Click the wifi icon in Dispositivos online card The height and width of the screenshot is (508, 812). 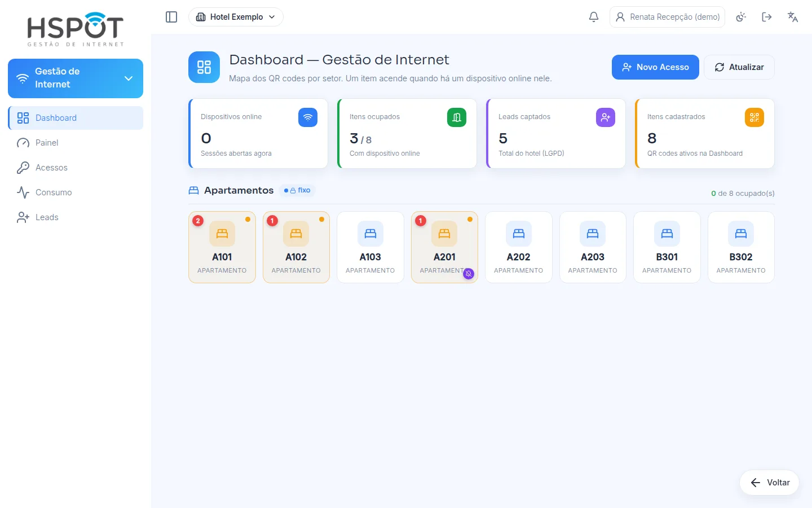tap(308, 117)
